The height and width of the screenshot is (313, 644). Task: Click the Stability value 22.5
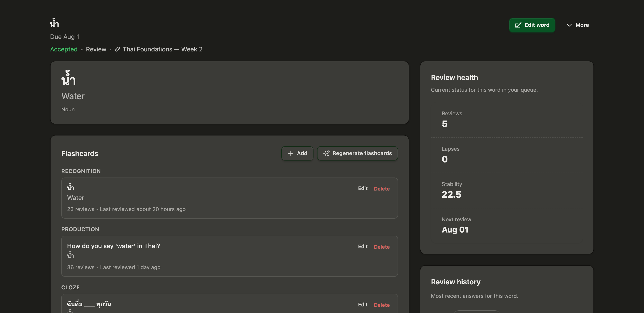pos(451,195)
